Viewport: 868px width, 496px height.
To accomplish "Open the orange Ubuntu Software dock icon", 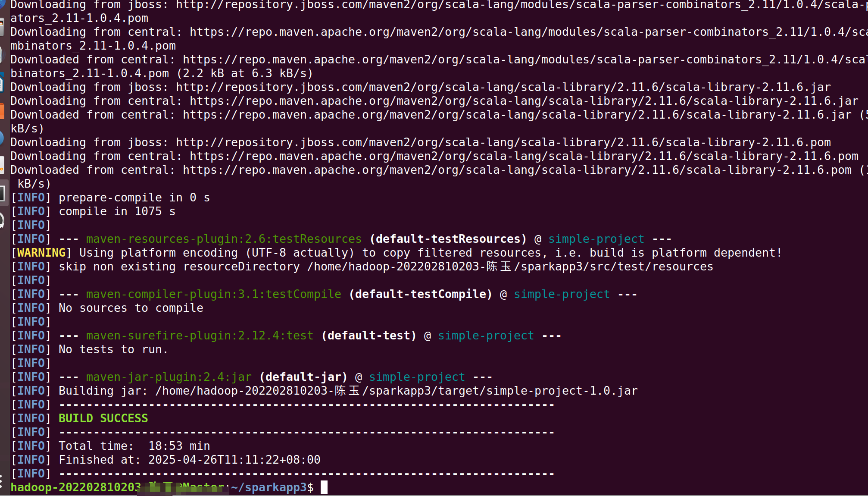I will (x=2, y=111).
